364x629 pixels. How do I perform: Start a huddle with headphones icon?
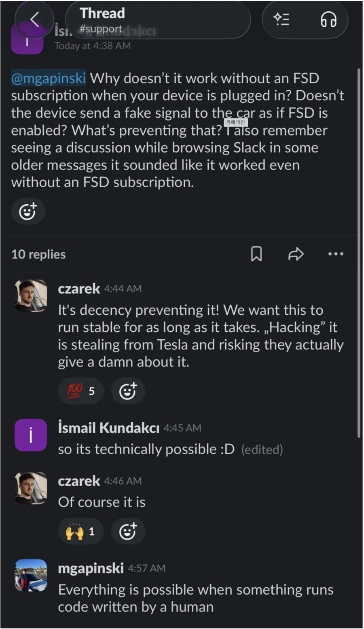pos(328,19)
